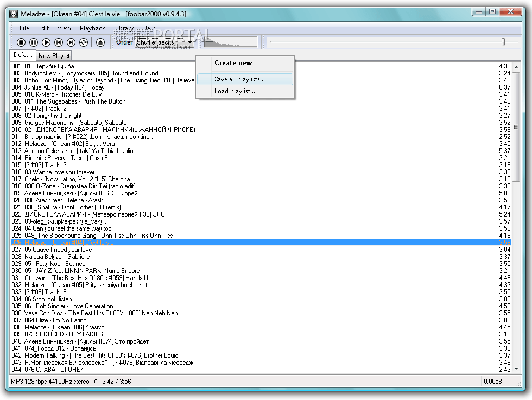Adjust the volume slider knob
Screen dimensions: 532x400
503,42
